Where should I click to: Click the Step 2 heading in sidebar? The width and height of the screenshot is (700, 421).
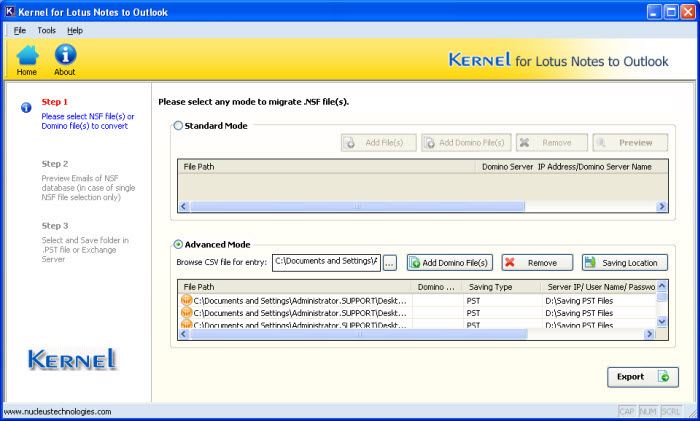pos(54,164)
